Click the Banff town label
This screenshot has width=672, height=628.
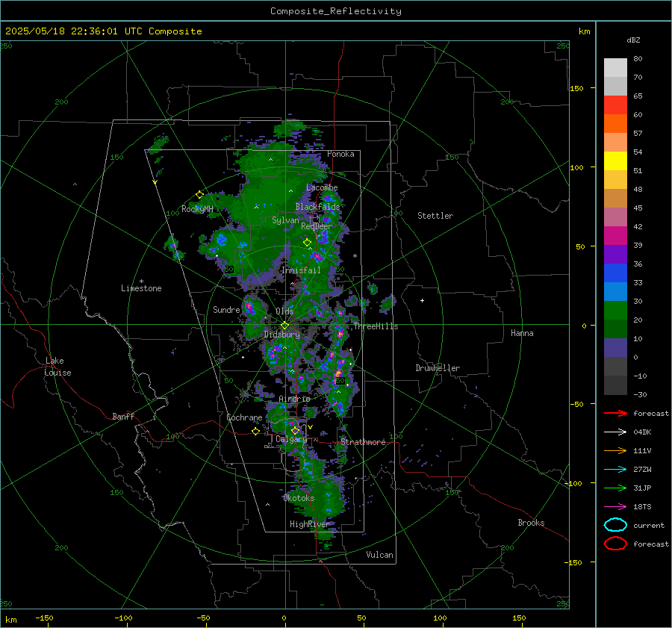123,417
